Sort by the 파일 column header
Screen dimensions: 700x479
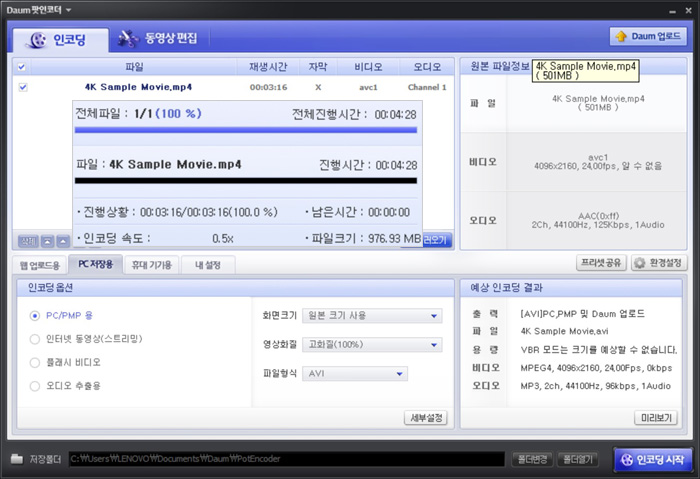pyautogui.click(x=134, y=67)
